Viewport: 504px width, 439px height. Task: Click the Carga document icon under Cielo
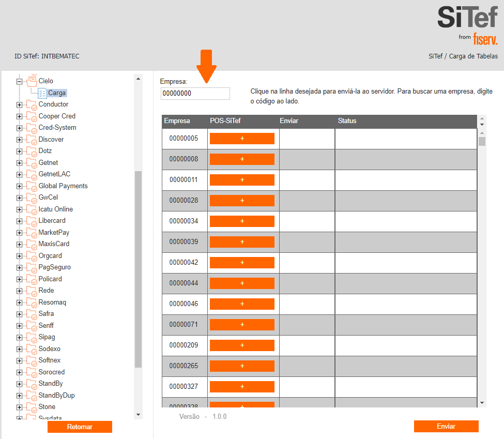tap(42, 93)
